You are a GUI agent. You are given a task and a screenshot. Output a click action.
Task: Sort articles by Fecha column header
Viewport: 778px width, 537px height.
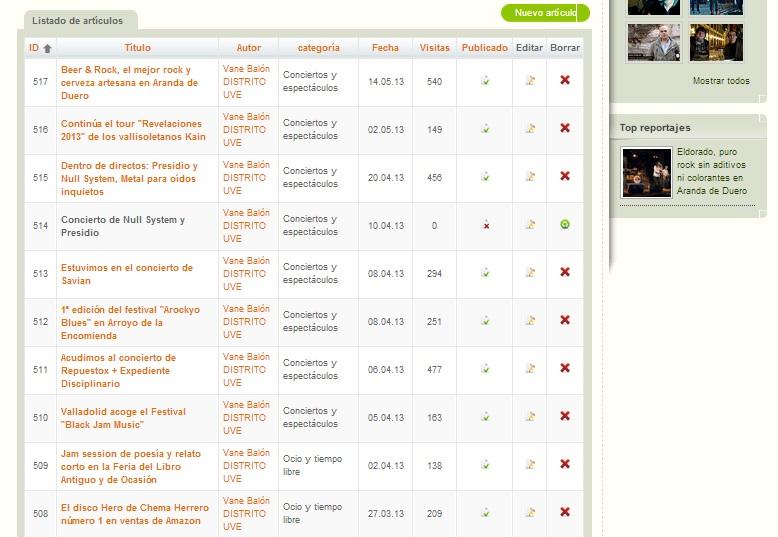click(386, 48)
